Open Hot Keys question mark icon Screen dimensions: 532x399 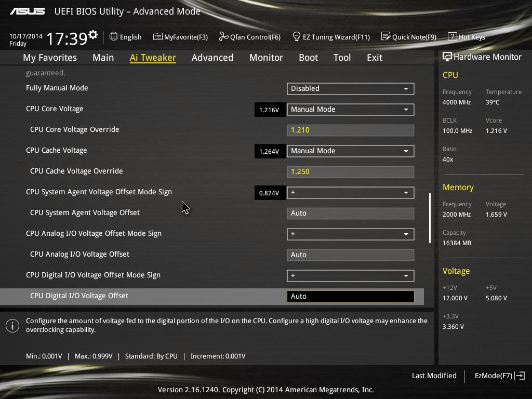(x=453, y=36)
